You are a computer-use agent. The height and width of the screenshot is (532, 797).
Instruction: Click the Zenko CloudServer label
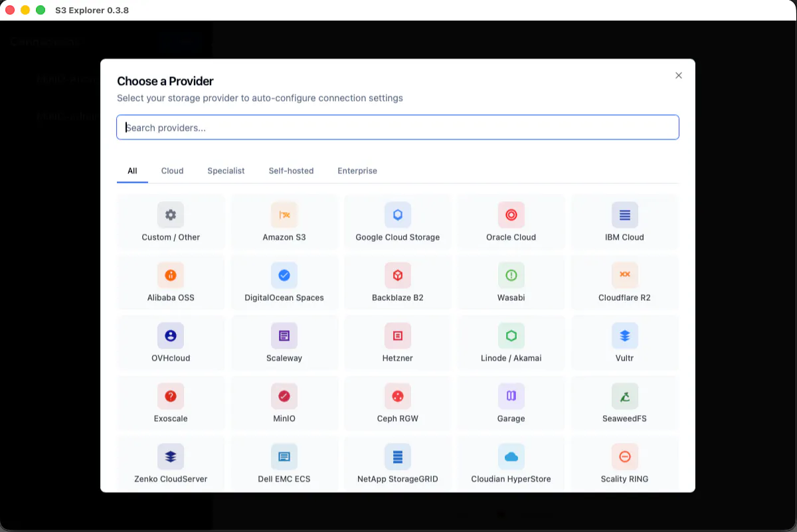point(171,479)
